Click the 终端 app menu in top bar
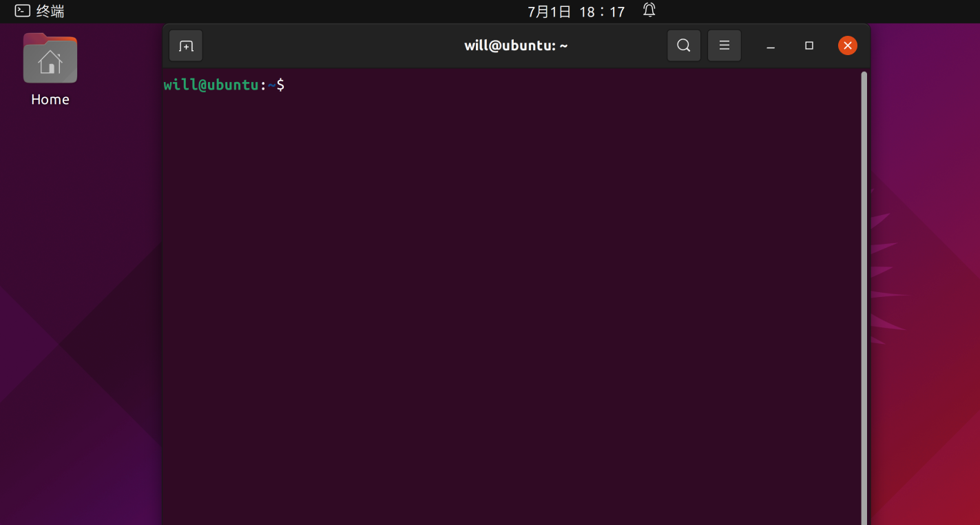Screen dimensions: 980x525 click(x=40, y=11)
